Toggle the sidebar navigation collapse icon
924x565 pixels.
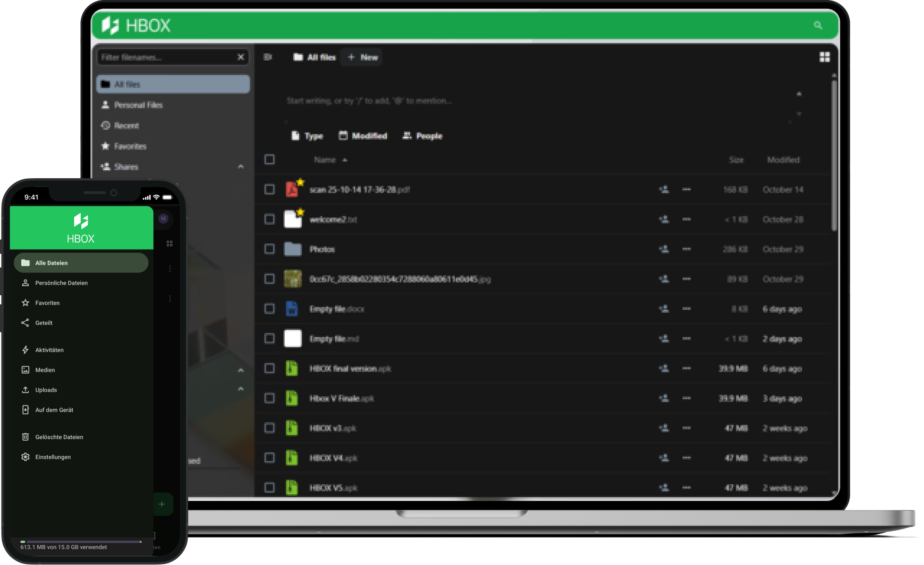coord(268,57)
